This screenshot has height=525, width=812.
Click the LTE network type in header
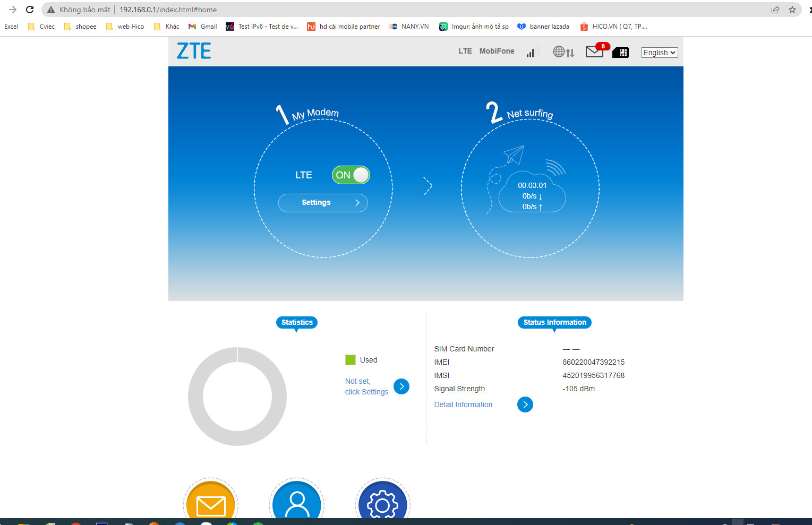[x=465, y=51]
